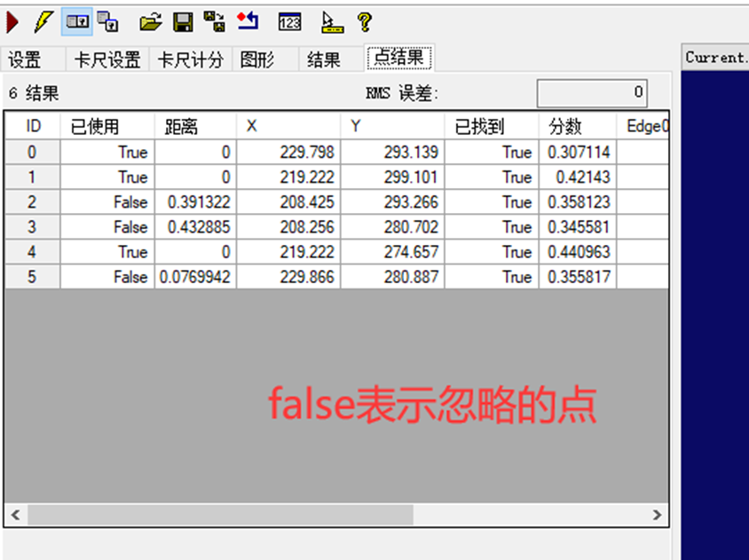Screen dimensions: 749x560
Task: Click the horizontal scrollbar left arrow
Action: click(x=16, y=515)
